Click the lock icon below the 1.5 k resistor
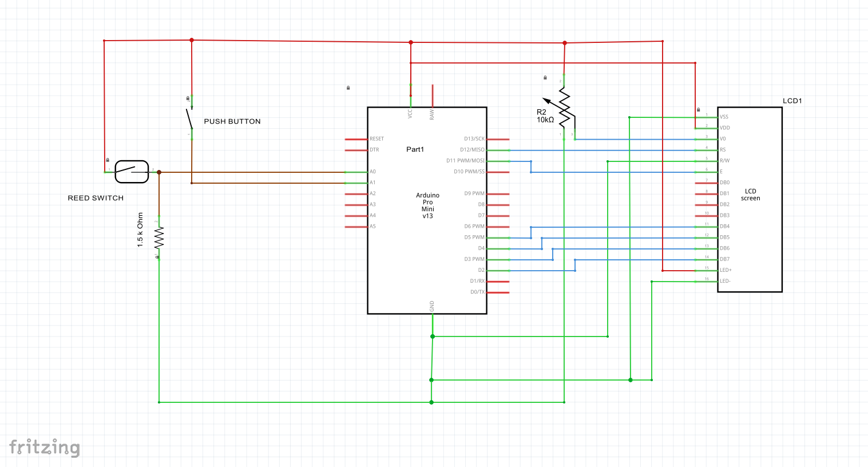This screenshot has height=467, width=868. [x=157, y=257]
